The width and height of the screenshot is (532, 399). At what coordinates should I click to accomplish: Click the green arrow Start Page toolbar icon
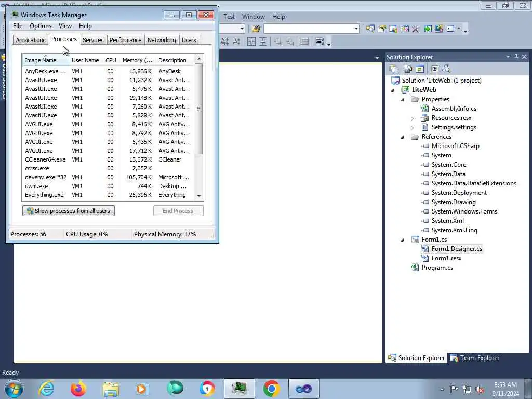[x=428, y=29]
